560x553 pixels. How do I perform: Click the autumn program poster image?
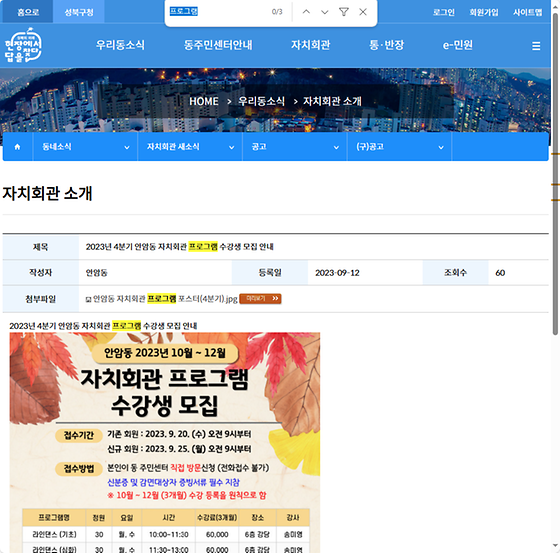pyautogui.click(x=165, y=443)
